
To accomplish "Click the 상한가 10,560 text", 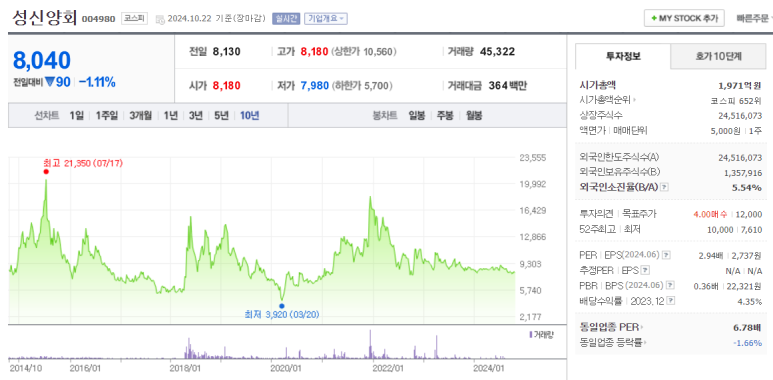I will point(364,51).
